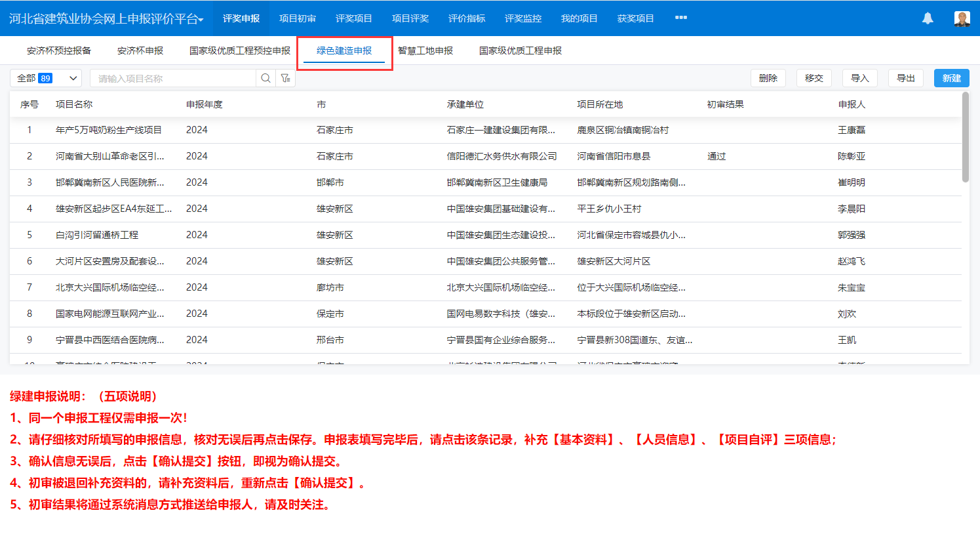Click the search magnifier icon

[x=265, y=78]
